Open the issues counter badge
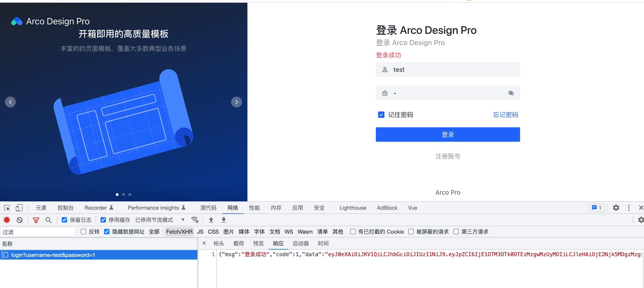Viewport: 644px width, 288px height. (x=596, y=208)
